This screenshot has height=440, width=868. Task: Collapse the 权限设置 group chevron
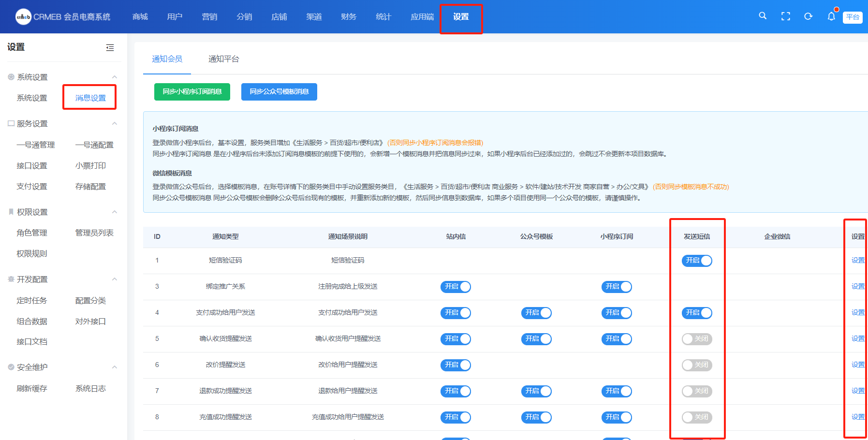pyautogui.click(x=115, y=212)
